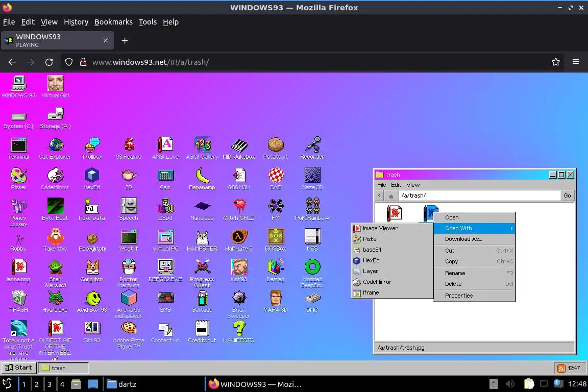Bookmark this page with star icon
The width and height of the screenshot is (588, 392).
(556, 62)
